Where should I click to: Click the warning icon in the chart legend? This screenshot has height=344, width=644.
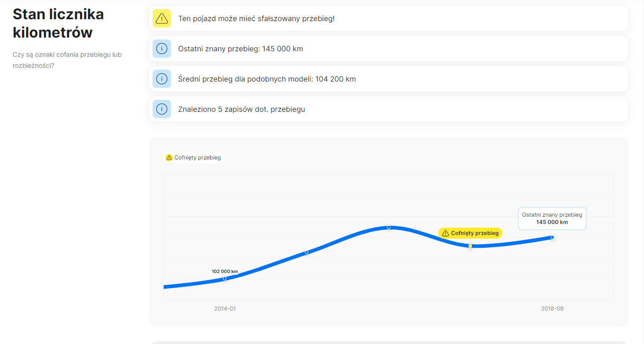[169, 158]
